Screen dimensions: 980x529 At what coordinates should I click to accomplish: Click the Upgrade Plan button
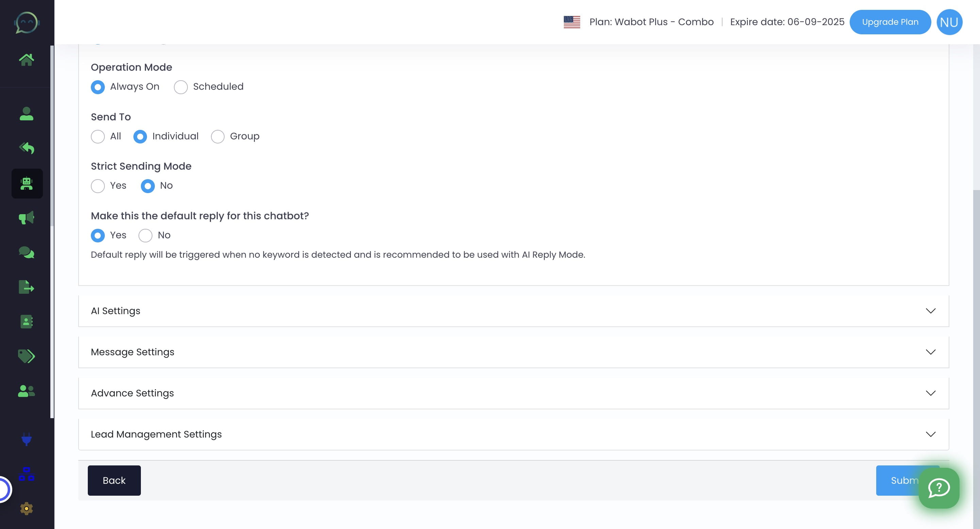(890, 22)
